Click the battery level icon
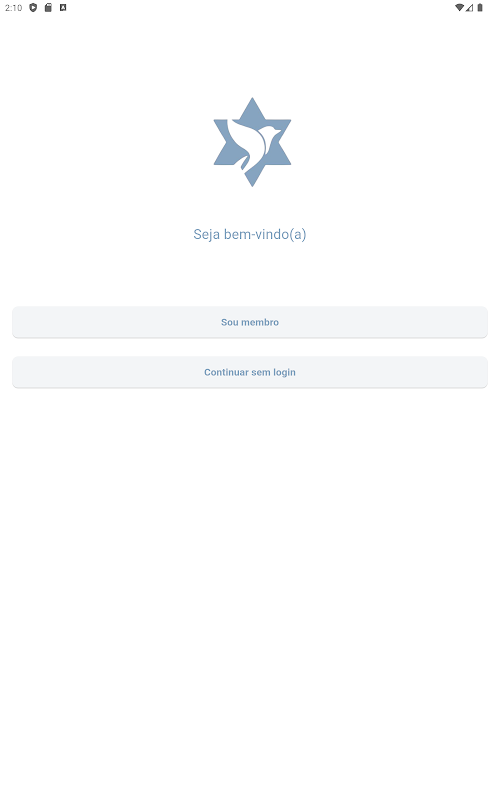 tap(480, 8)
